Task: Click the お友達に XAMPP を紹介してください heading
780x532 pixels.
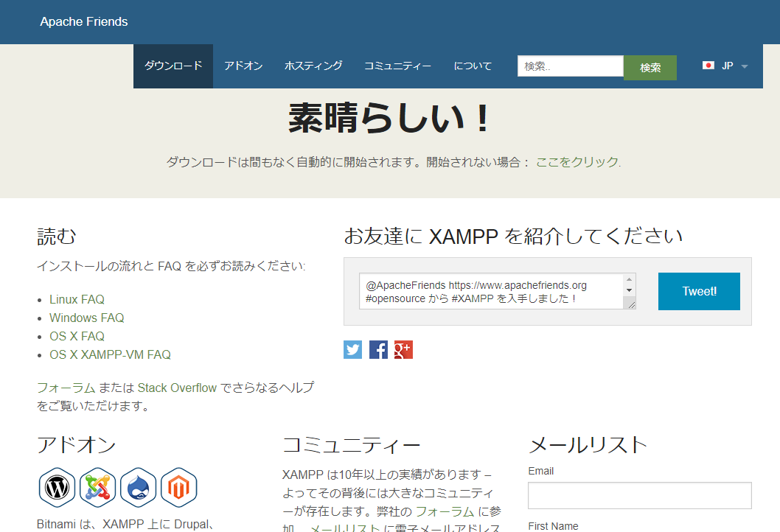Action: 513,237
